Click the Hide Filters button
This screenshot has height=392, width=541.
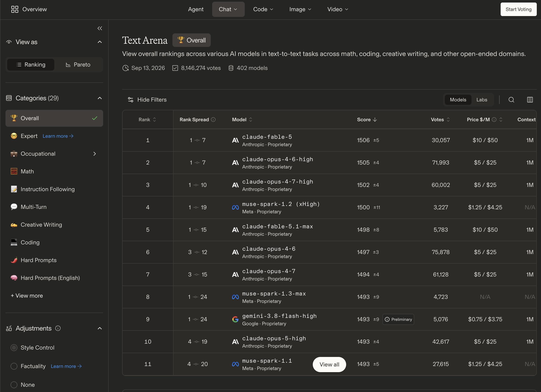147,100
